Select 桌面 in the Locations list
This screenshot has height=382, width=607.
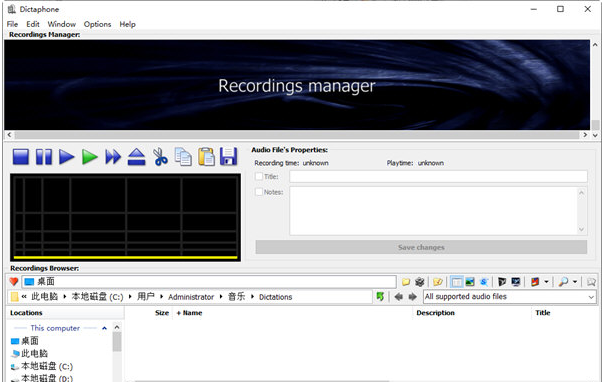(30, 341)
